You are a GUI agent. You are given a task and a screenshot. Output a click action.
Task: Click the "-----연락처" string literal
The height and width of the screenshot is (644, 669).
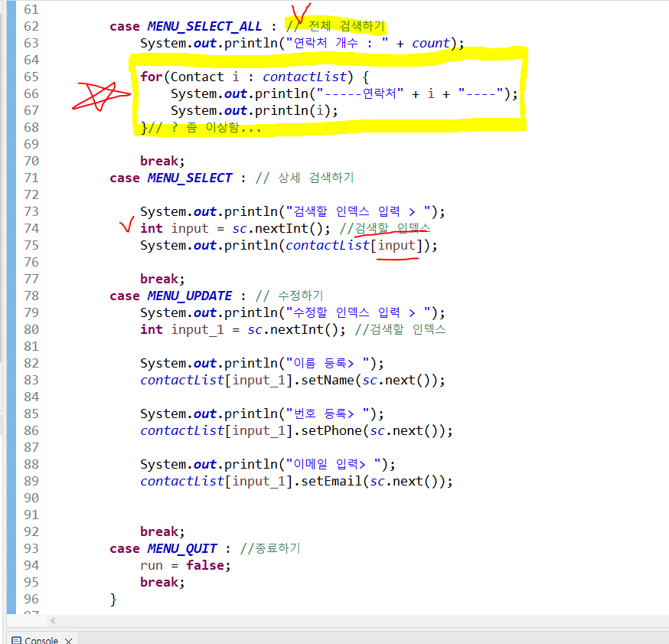(x=360, y=93)
